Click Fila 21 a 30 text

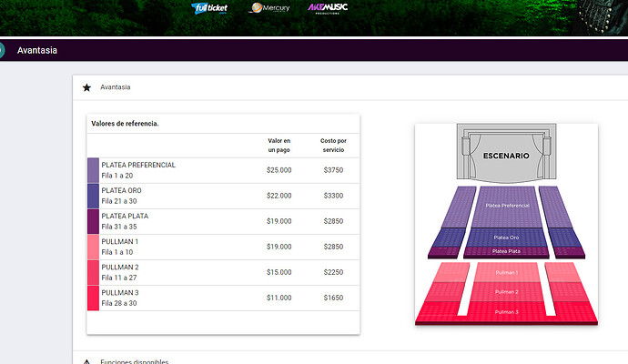point(119,201)
